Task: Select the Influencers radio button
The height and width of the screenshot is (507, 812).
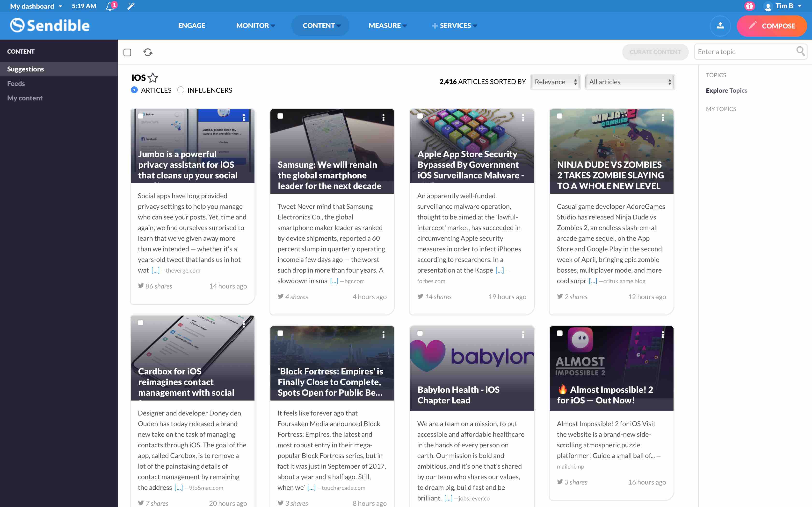Action: 181,90
